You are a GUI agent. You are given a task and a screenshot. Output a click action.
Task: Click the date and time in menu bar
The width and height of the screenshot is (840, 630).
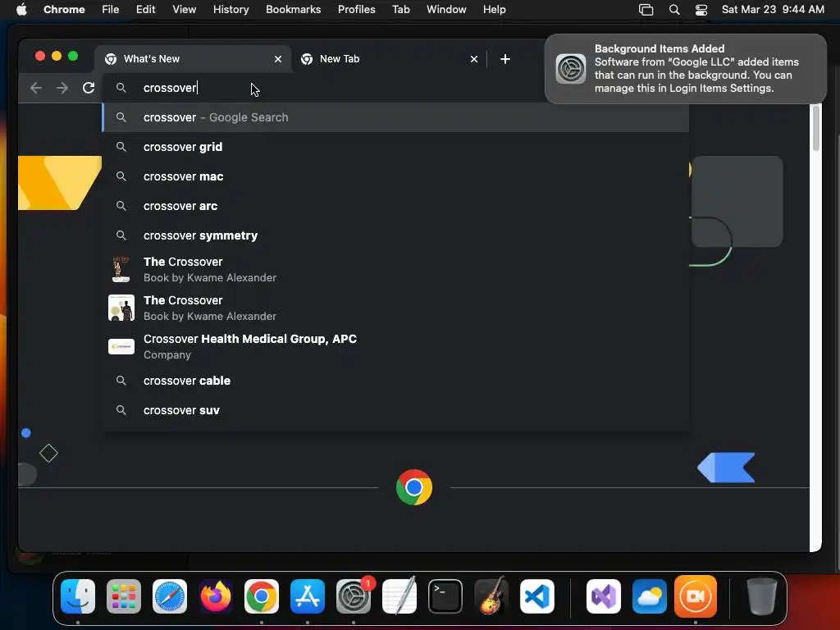(x=773, y=10)
